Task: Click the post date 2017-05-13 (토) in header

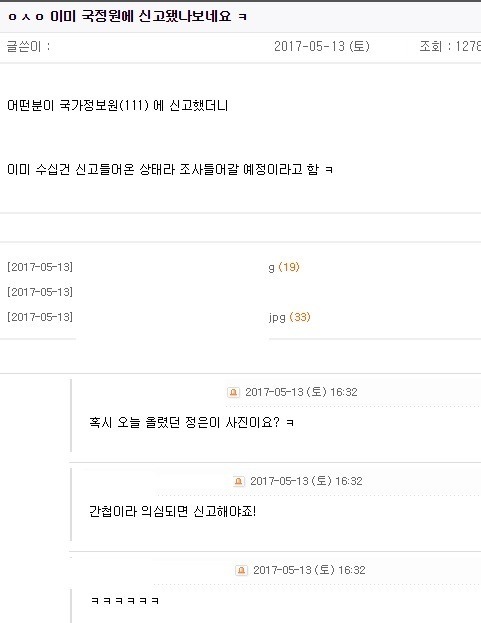Action: click(322, 46)
